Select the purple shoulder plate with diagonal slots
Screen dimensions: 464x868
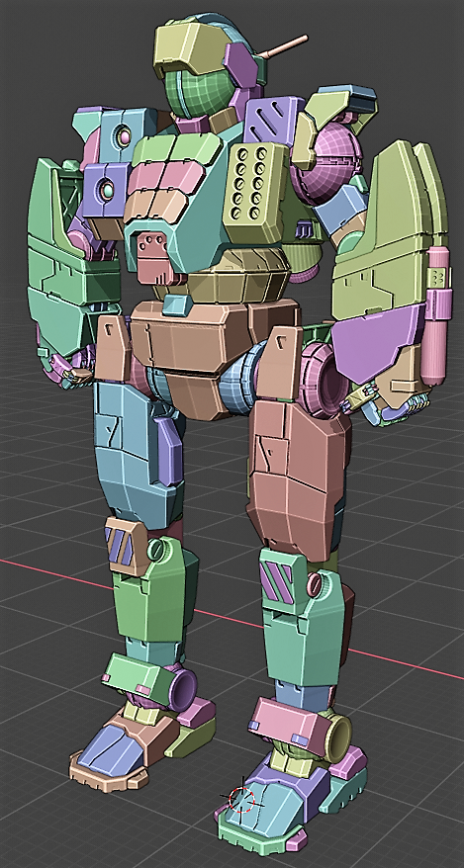pos(273,122)
